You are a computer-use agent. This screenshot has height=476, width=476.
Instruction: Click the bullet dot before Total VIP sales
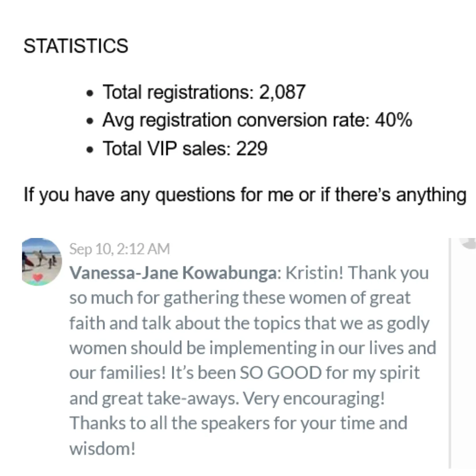pos(90,150)
